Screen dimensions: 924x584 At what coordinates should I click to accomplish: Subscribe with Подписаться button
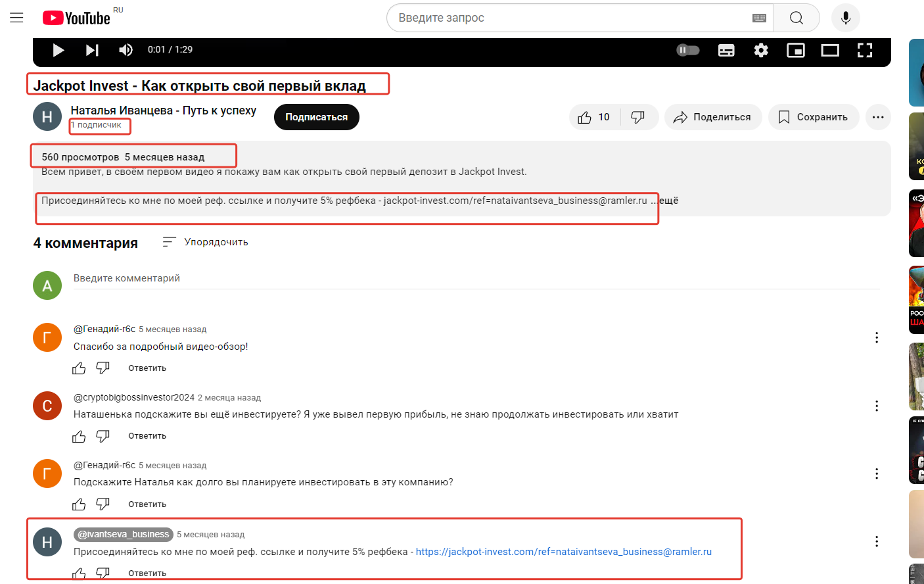(x=317, y=117)
